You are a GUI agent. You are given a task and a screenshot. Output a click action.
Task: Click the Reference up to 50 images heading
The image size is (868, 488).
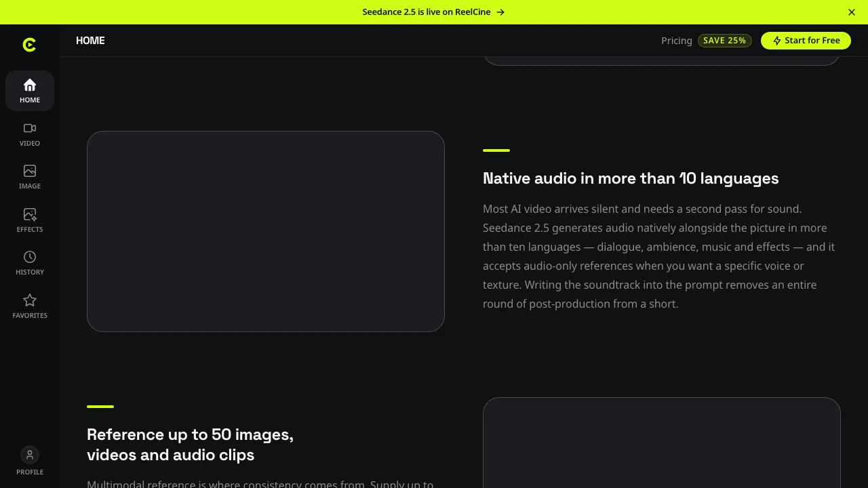[191, 445]
